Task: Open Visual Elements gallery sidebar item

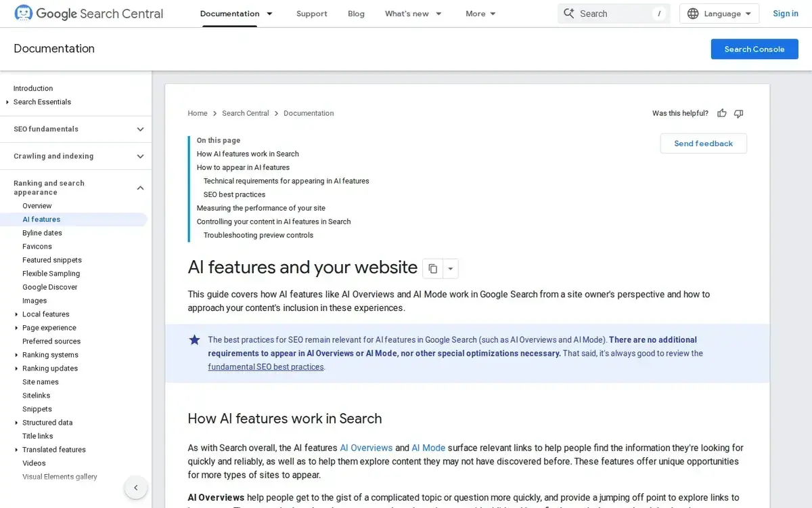Action: 60,477
